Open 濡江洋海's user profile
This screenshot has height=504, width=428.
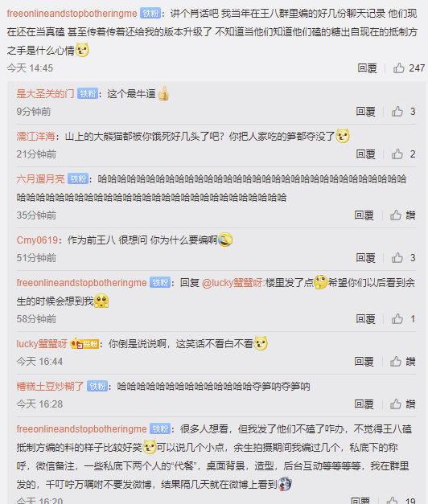[x=35, y=137]
